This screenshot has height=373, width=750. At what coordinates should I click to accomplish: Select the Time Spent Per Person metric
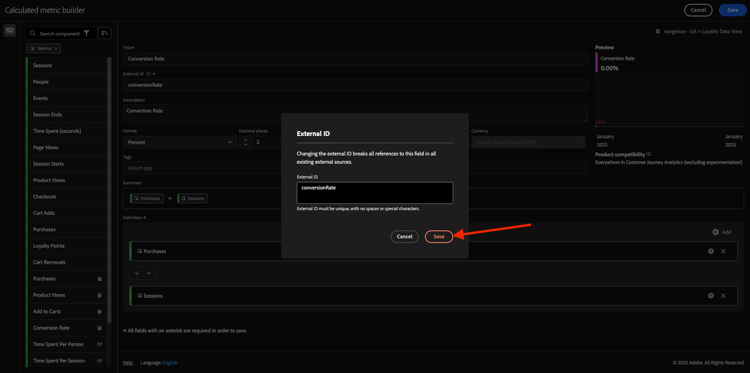pyautogui.click(x=66, y=344)
